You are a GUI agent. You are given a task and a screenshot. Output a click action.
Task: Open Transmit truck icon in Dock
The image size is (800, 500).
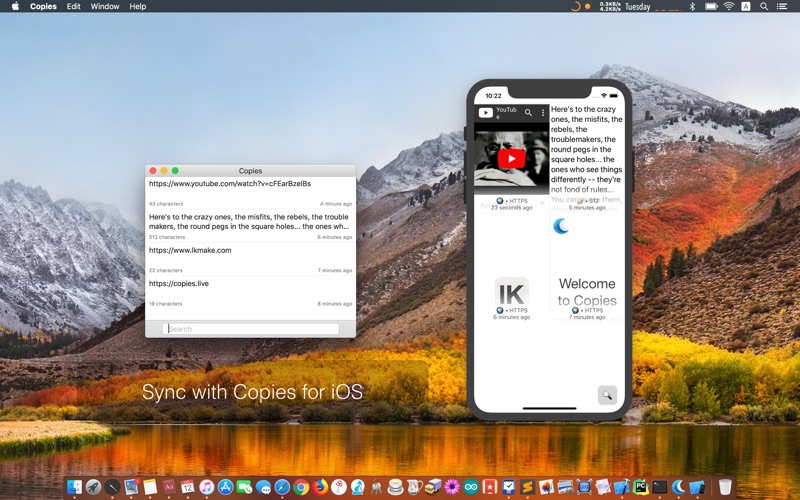[433, 487]
